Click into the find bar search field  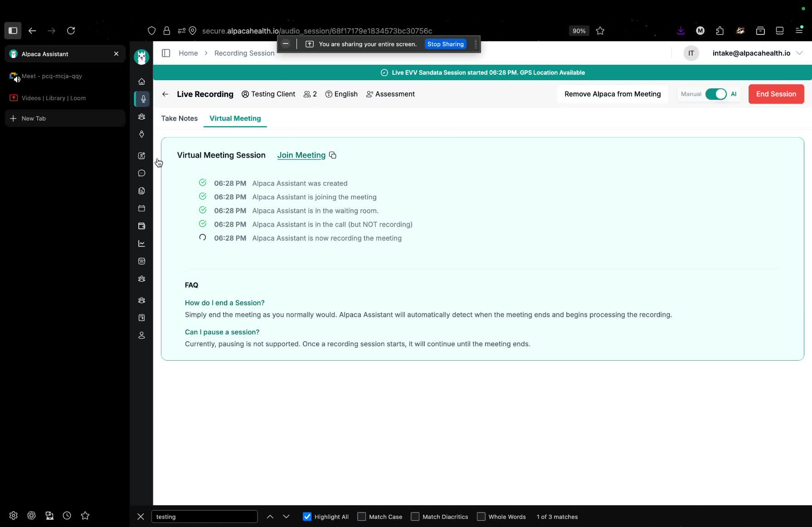tap(204, 517)
